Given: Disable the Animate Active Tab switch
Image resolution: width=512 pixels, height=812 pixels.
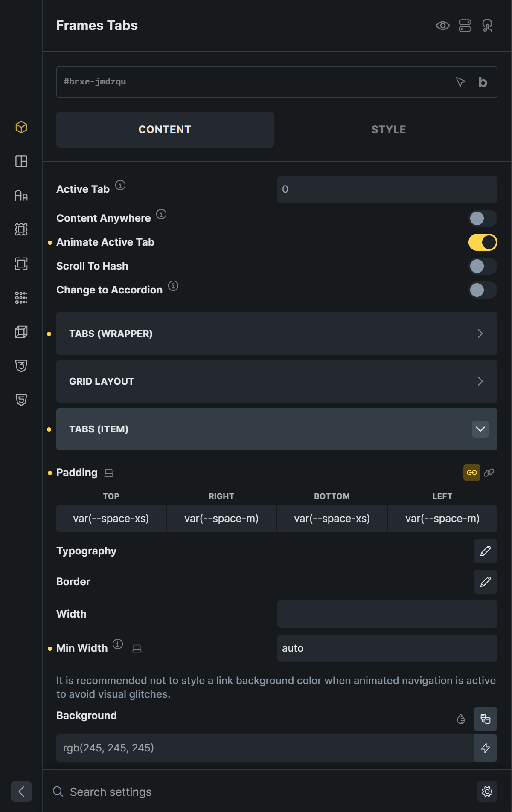Looking at the screenshot, I should [x=483, y=242].
